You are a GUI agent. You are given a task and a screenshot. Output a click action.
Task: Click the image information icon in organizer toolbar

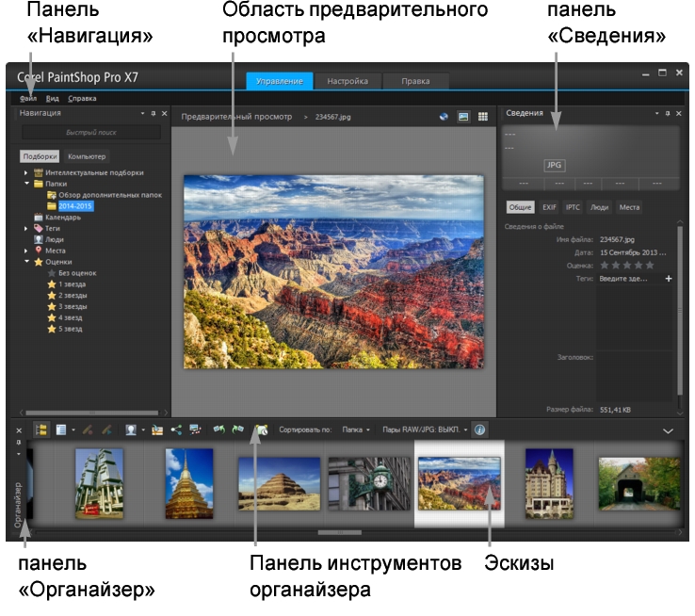479,430
